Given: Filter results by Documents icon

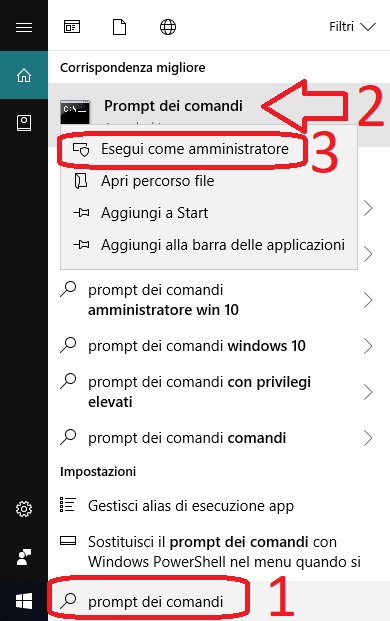Looking at the screenshot, I should [x=119, y=27].
